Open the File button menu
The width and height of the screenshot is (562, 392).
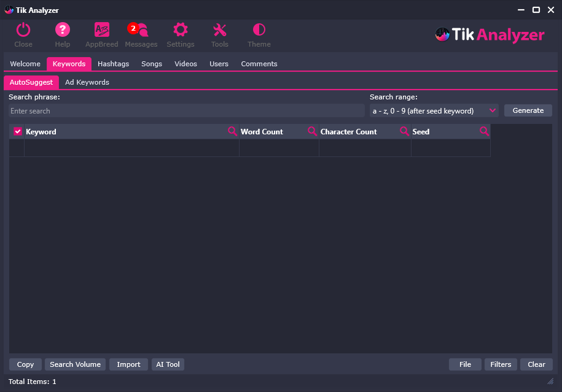[465, 364]
